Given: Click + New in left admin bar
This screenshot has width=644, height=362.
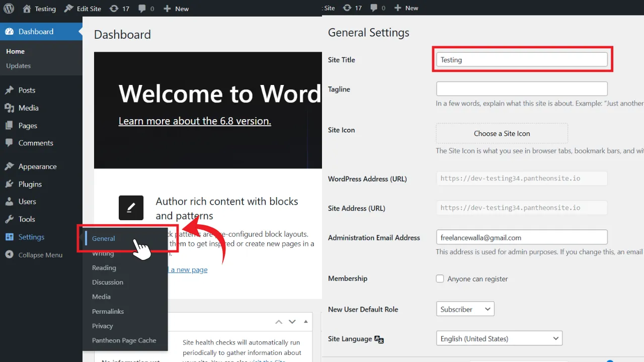Looking at the screenshot, I should (x=176, y=9).
